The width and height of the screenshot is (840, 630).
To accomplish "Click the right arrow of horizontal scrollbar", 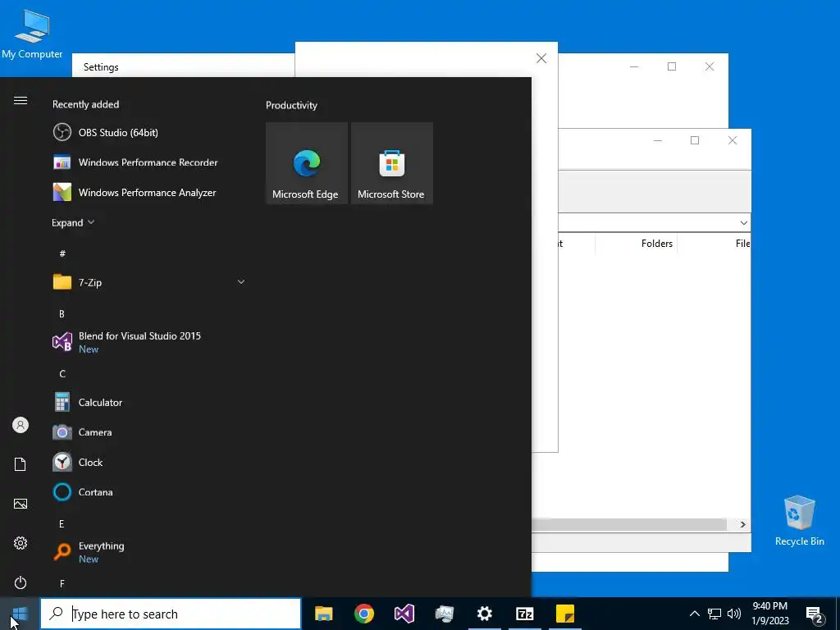I will 742,524.
